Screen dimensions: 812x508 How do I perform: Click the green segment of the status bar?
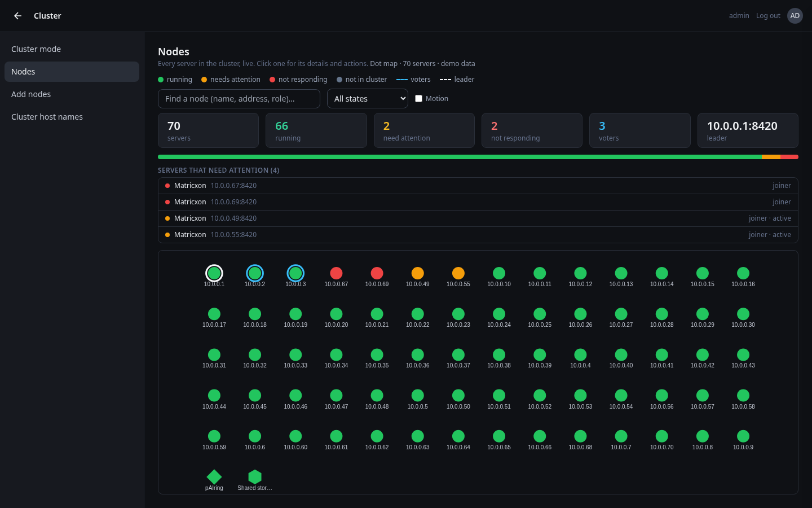click(x=460, y=157)
